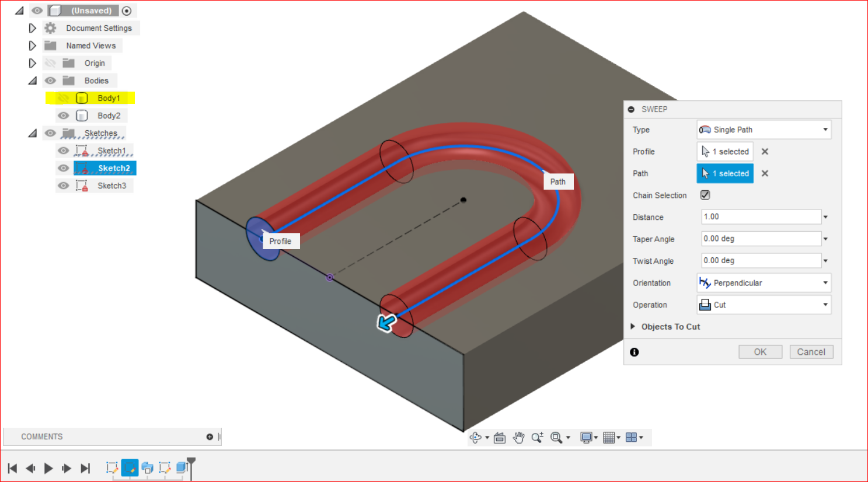The height and width of the screenshot is (482, 868).
Task: Toggle visibility of the Origin folder
Action: point(50,63)
